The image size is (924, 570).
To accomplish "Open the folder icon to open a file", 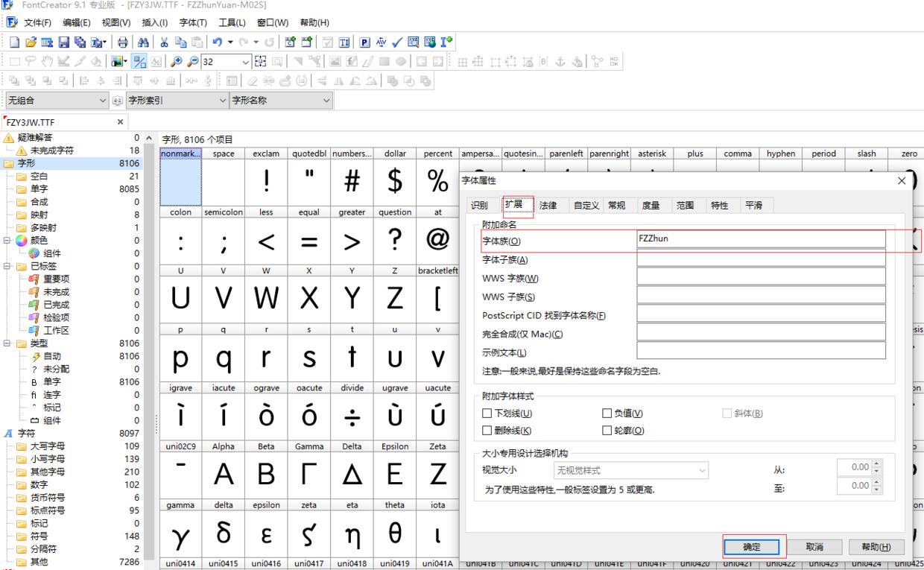I will [x=31, y=42].
